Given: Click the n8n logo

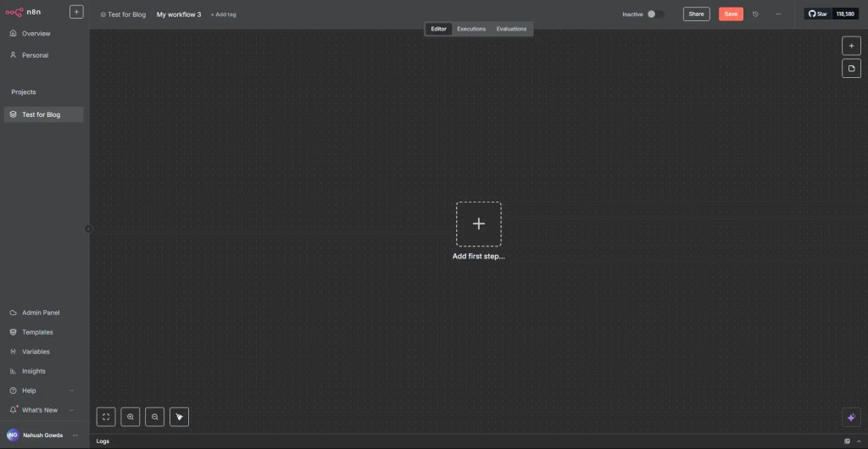Looking at the screenshot, I should [23, 12].
